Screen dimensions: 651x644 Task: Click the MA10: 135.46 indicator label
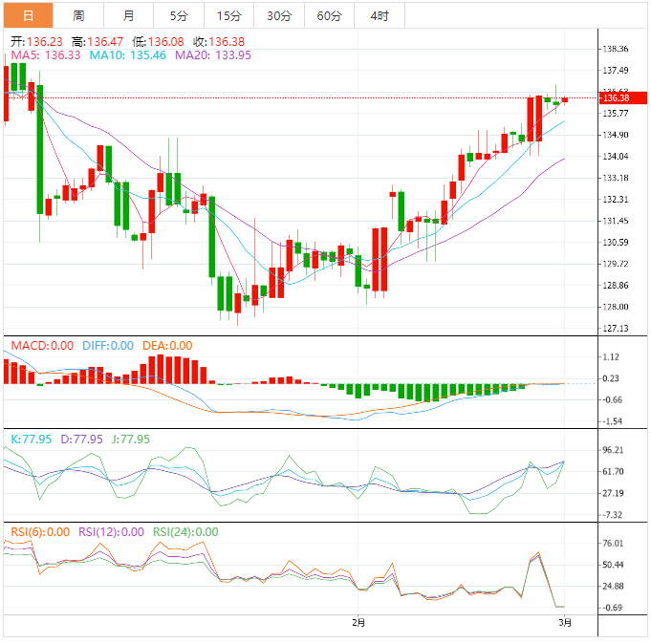tap(128, 55)
